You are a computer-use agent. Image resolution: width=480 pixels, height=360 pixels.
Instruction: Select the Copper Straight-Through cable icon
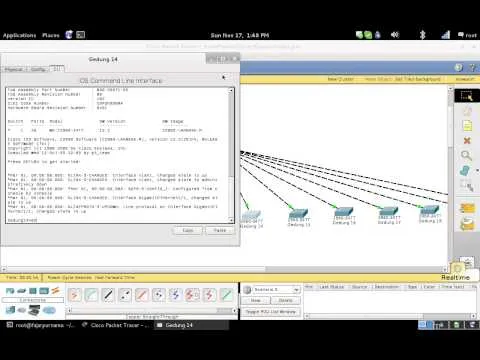pyautogui.click(x=108, y=295)
